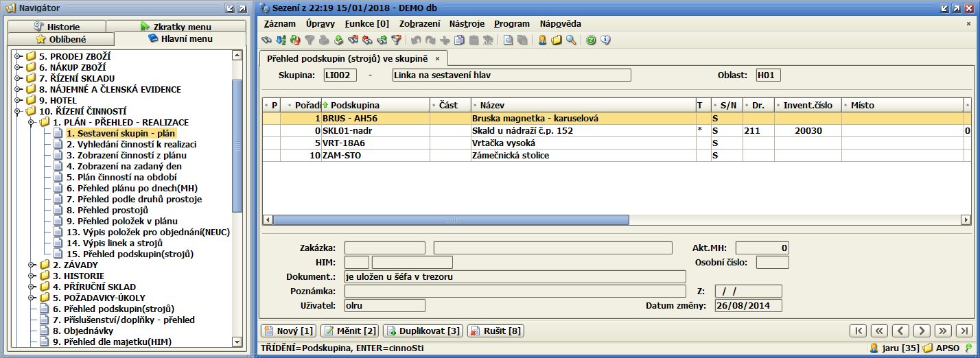
Task: Switch to the Historie tab in Navigator
Action: click(57, 27)
